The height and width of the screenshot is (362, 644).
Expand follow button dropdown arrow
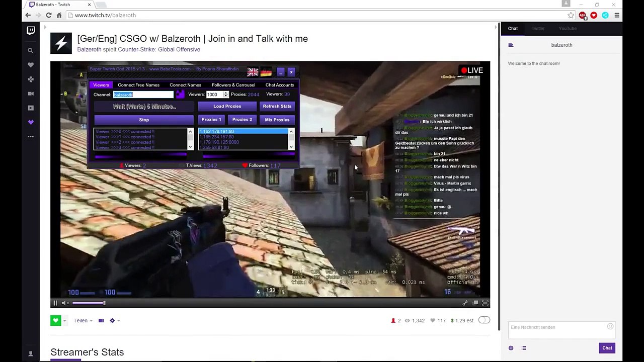click(x=64, y=320)
